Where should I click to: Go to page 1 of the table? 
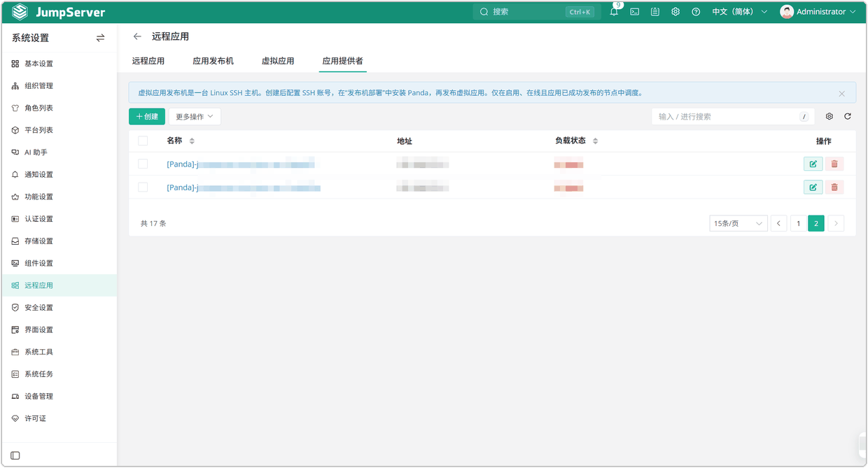tap(798, 224)
